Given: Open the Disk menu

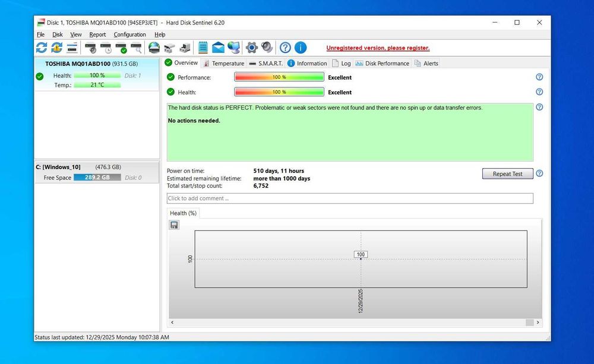Looking at the screenshot, I should (58, 34).
